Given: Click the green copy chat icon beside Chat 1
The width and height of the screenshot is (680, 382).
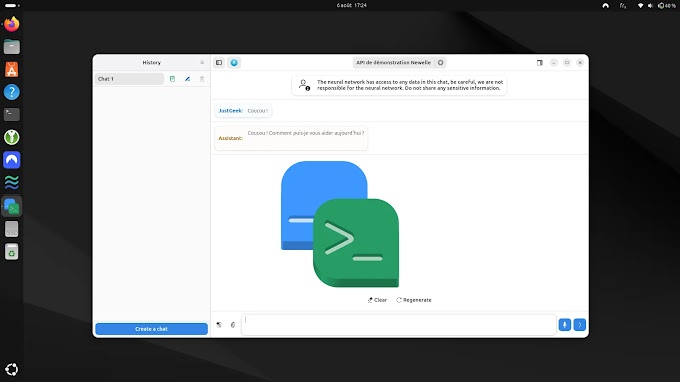Looking at the screenshot, I should [173, 79].
